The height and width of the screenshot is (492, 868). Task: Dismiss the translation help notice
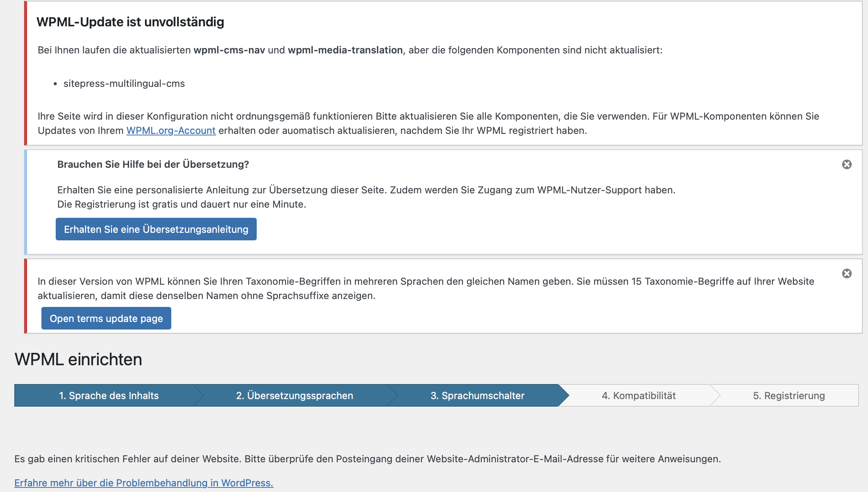[x=847, y=164]
